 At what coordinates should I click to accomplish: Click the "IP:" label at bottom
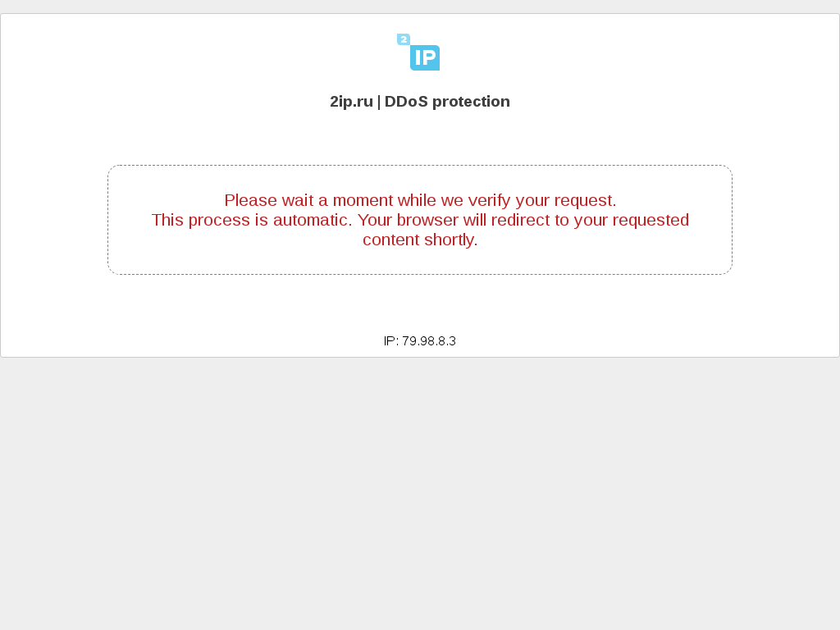coord(391,341)
